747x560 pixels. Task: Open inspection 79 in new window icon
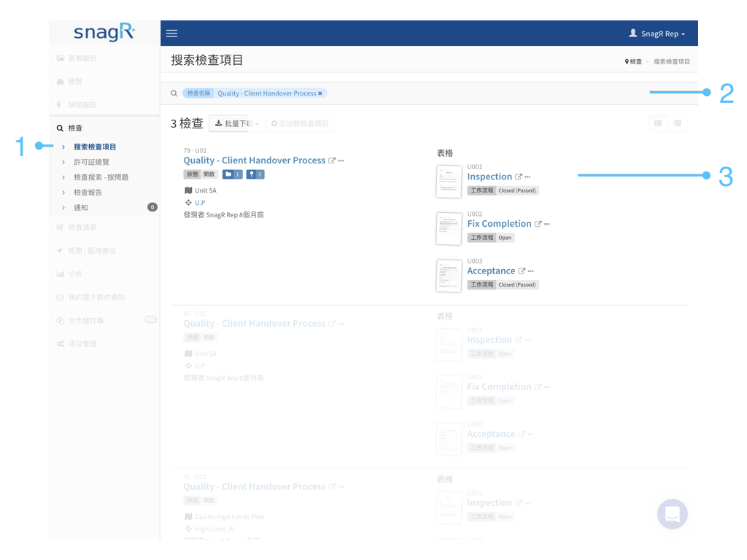pyautogui.click(x=332, y=161)
